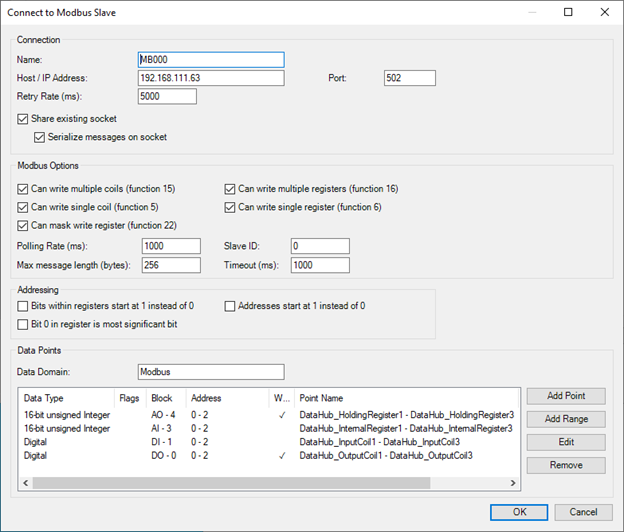
Task: Uncheck Can write multiple coils option
Action: click(x=23, y=188)
